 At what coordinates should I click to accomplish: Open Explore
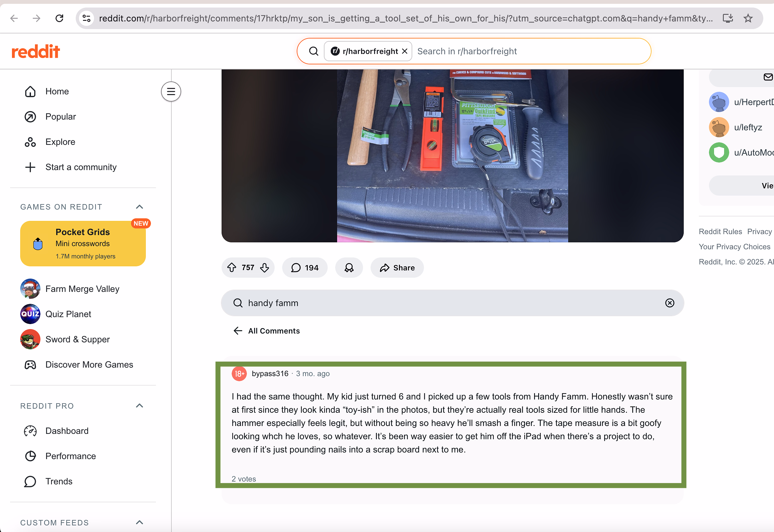(60, 142)
